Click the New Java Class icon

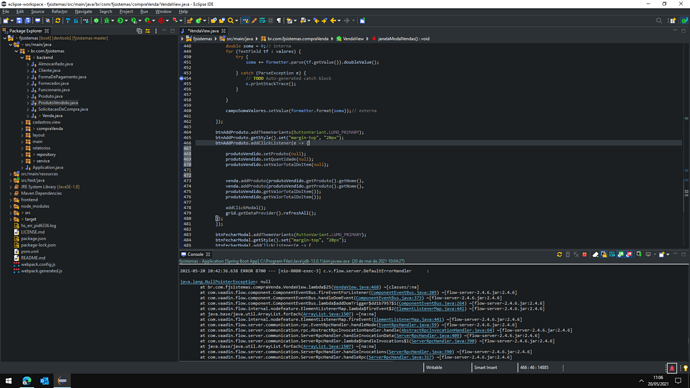[x=198, y=21]
